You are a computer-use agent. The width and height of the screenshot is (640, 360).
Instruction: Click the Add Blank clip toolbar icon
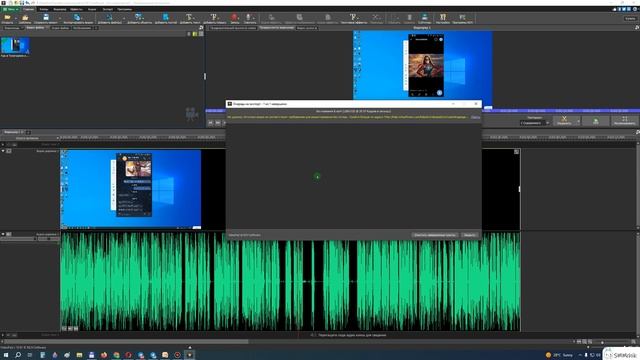[166, 18]
